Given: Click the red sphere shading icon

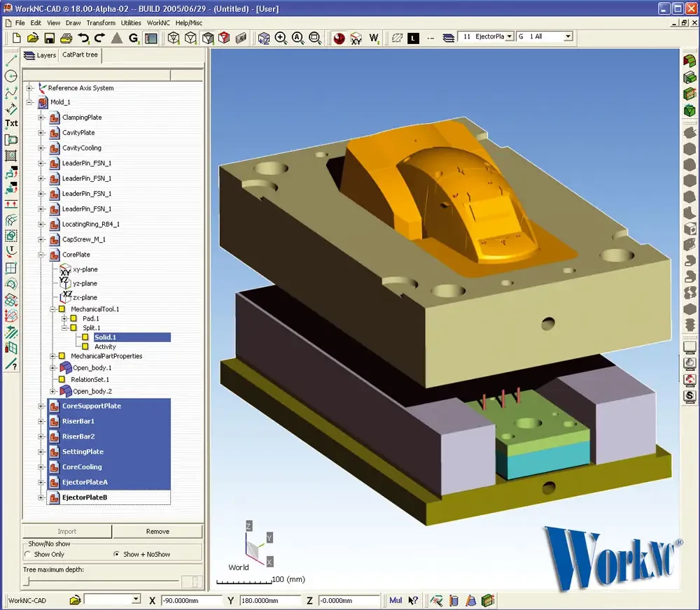Looking at the screenshot, I should pos(339,38).
